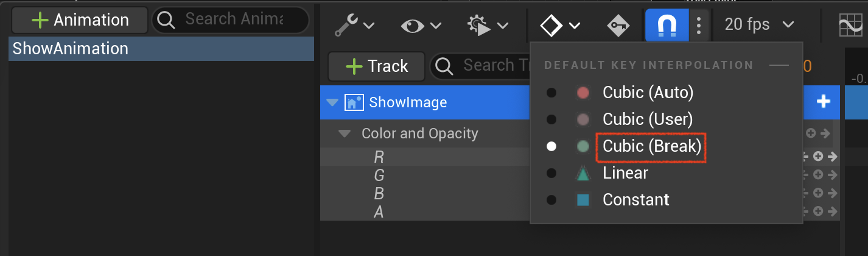
Task: Collapse the Color and Opacity group
Action: 345,133
